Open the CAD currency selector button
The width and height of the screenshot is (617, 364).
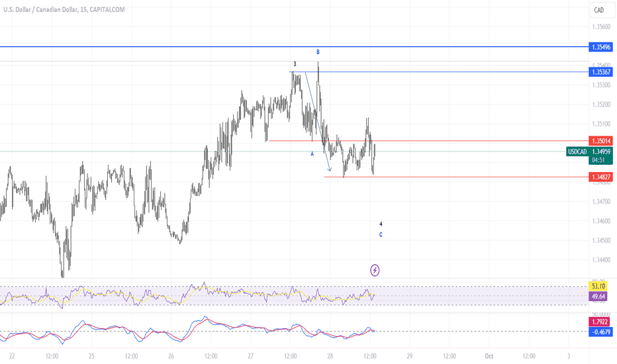[x=602, y=10]
